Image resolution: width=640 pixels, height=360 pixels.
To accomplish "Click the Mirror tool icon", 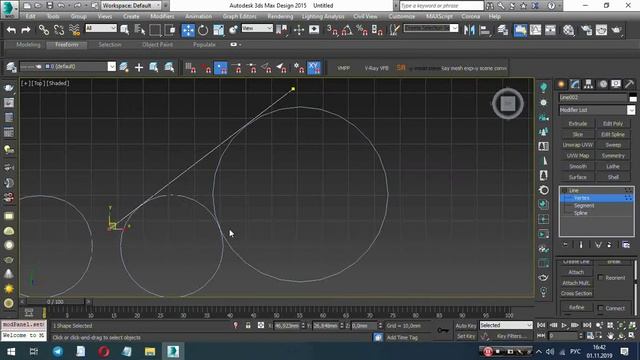I will pyautogui.click(x=469, y=30).
